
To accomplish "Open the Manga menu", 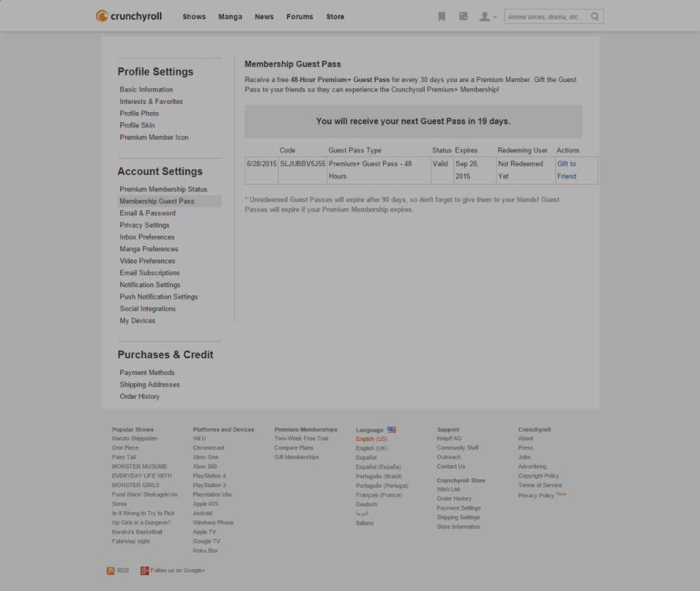I will pos(230,16).
